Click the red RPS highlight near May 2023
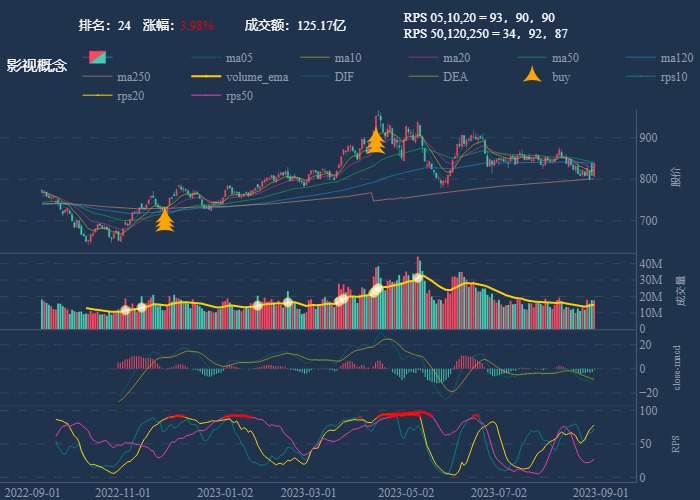 [405, 413]
